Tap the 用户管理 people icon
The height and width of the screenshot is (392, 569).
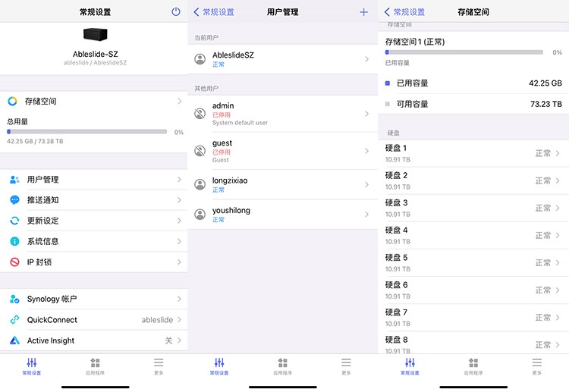[x=14, y=180]
